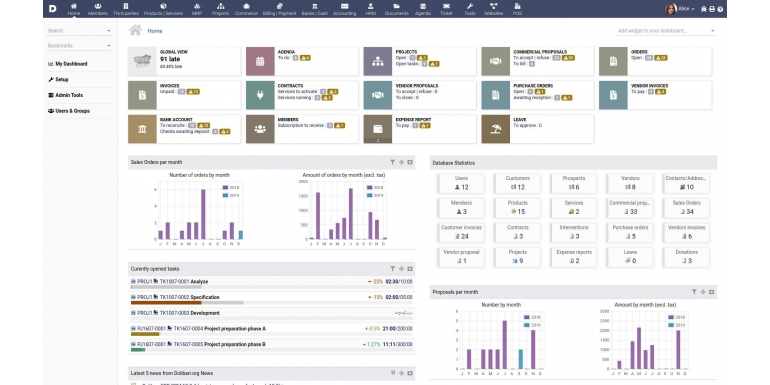
Task: Click the Orders Open warning badge
Action: pos(661,58)
